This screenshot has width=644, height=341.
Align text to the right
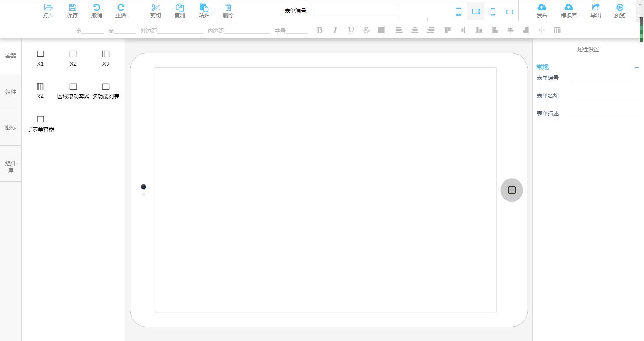point(431,30)
